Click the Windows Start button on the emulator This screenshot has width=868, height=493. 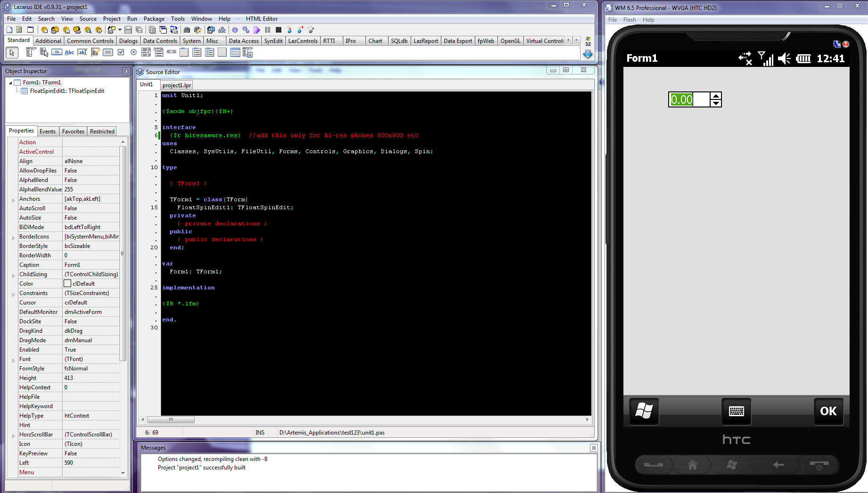(x=644, y=411)
